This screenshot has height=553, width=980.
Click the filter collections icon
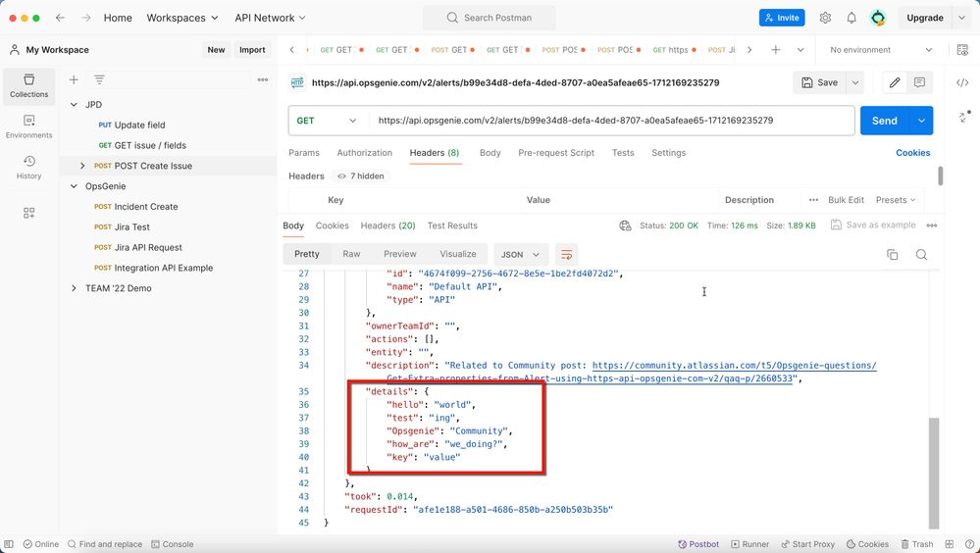(99, 79)
